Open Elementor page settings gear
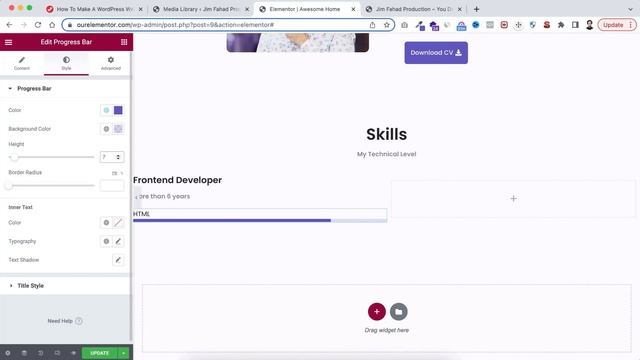Image resolution: width=640 pixels, height=360 pixels. [x=8, y=353]
